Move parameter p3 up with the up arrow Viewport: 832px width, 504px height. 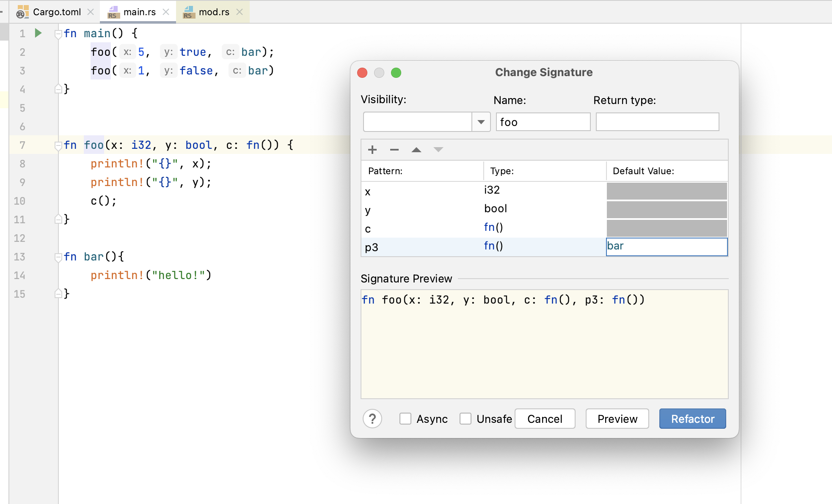click(416, 150)
